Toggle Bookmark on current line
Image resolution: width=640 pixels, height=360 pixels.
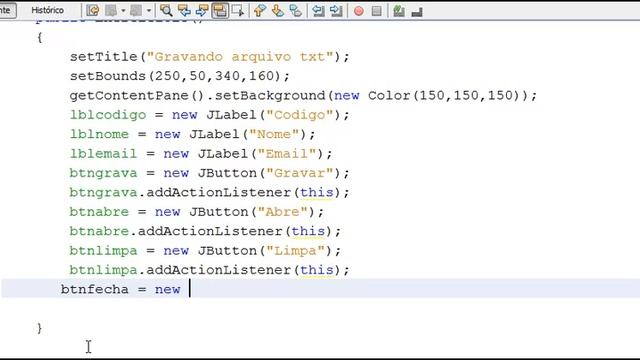pos(296,11)
